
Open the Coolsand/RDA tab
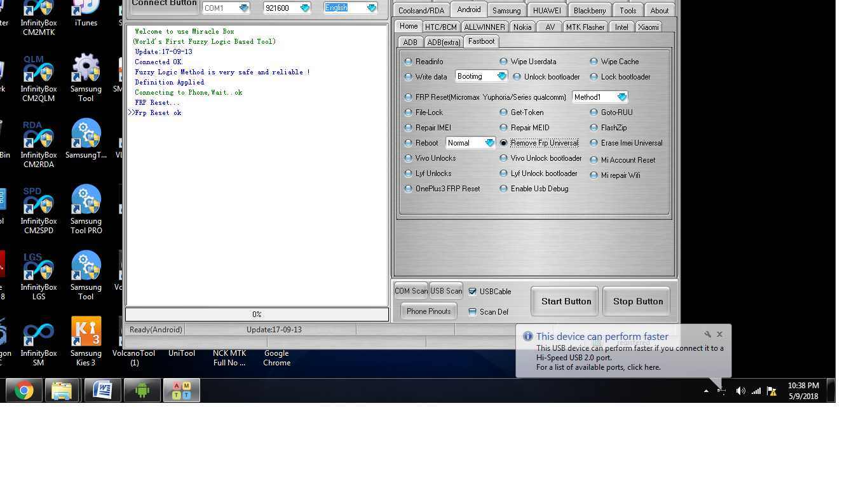(421, 10)
